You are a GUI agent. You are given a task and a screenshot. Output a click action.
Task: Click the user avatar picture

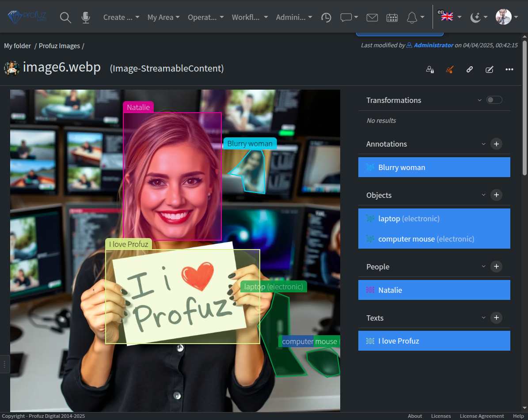pos(503,17)
